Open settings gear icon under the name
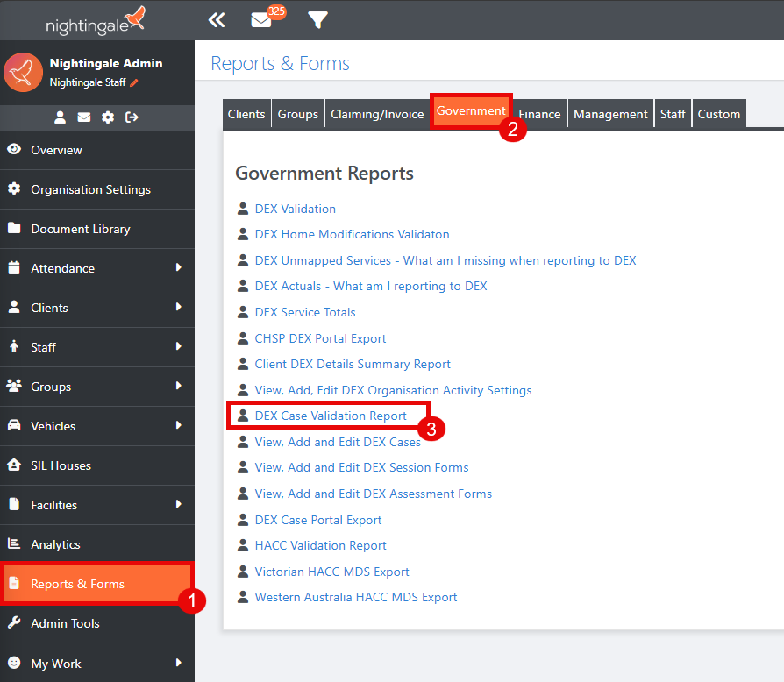This screenshot has height=682, width=784. pos(108,117)
